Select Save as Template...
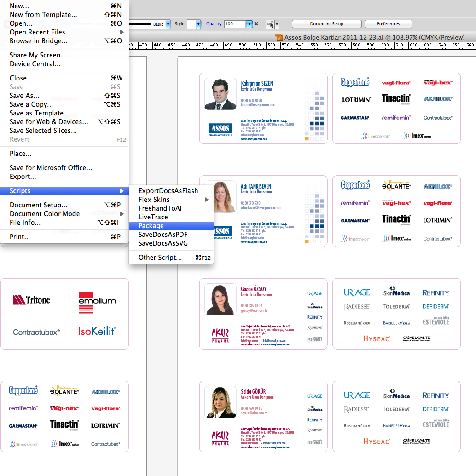This screenshot has height=476, width=476. pyautogui.click(x=64, y=113)
